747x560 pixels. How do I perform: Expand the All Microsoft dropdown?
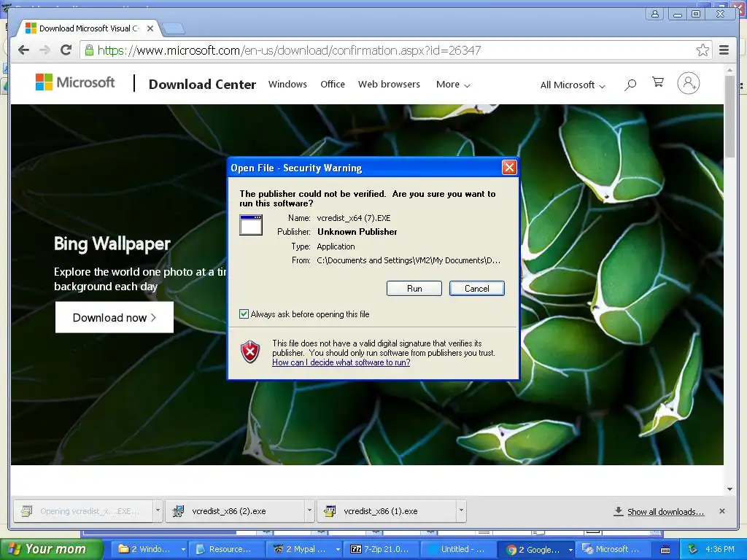click(573, 85)
